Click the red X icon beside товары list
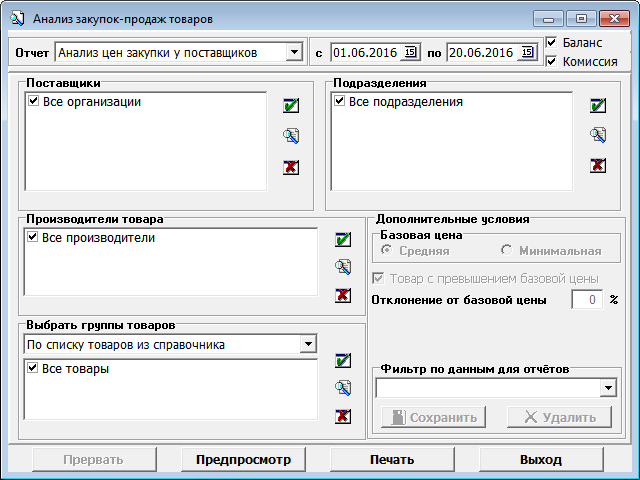Image resolution: width=640 pixels, height=480 pixels. tap(343, 417)
